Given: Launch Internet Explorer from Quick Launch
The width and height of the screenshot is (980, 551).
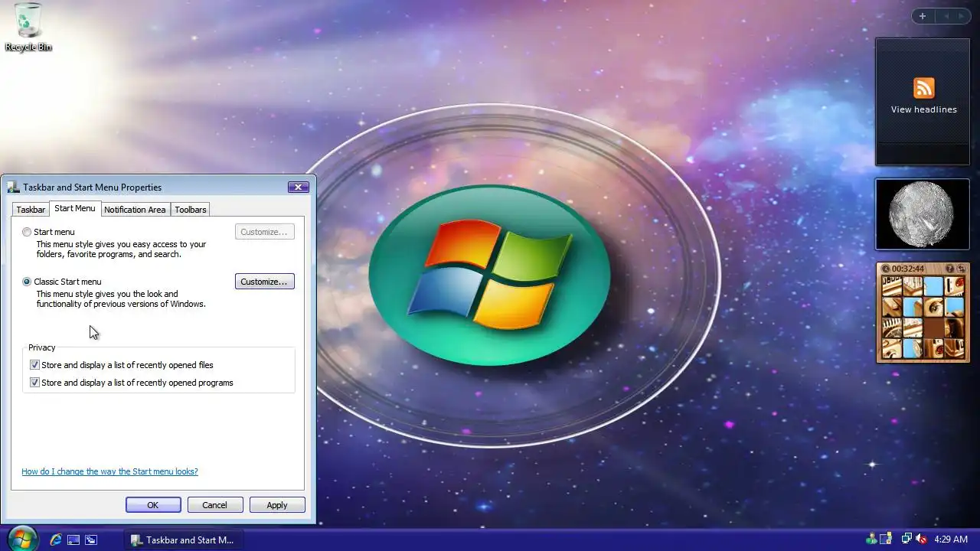Looking at the screenshot, I should pos(56,540).
